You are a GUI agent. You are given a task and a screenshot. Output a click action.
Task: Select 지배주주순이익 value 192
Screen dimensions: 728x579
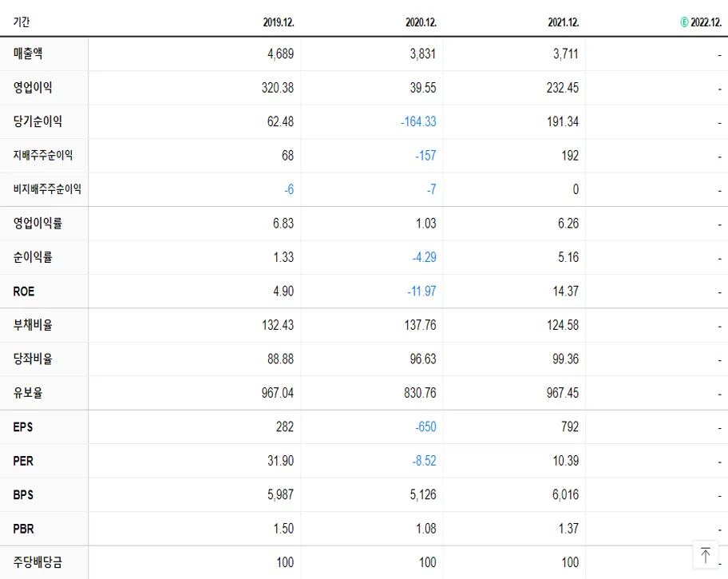[x=570, y=156]
